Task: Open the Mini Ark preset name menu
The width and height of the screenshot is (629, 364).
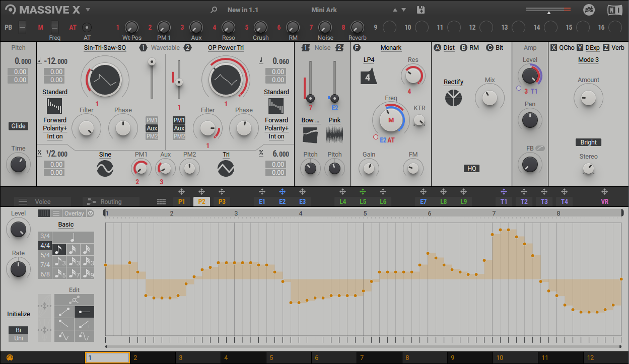Action: click(324, 10)
